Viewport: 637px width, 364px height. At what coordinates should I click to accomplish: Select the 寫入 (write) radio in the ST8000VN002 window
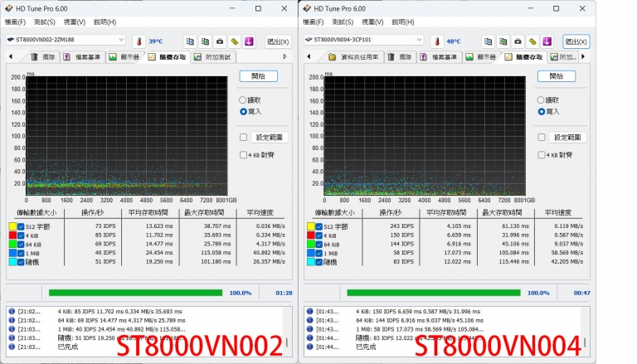click(x=243, y=111)
